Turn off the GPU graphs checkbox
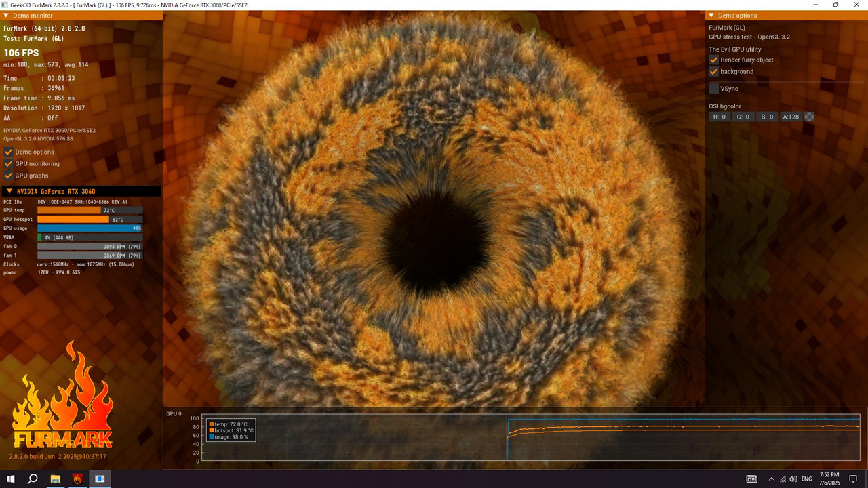The height and width of the screenshot is (488, 868). (9, 176)
